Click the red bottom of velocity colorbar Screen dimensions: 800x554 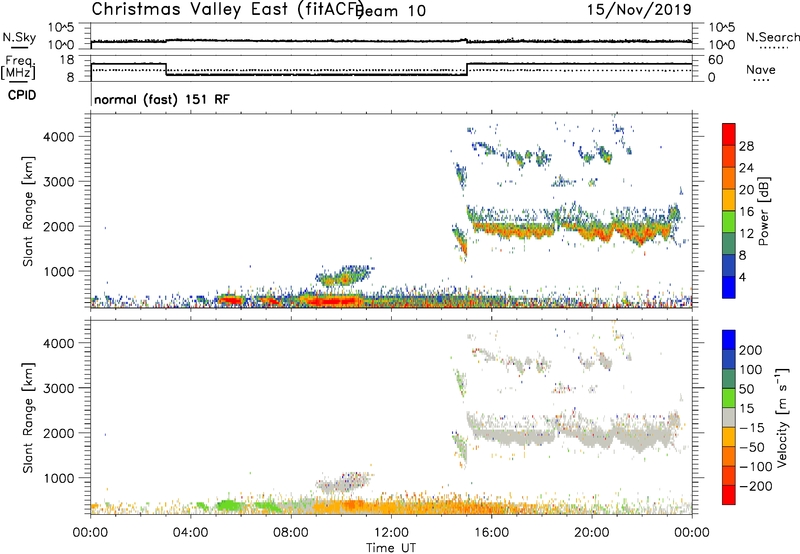[x=729, y=495]
